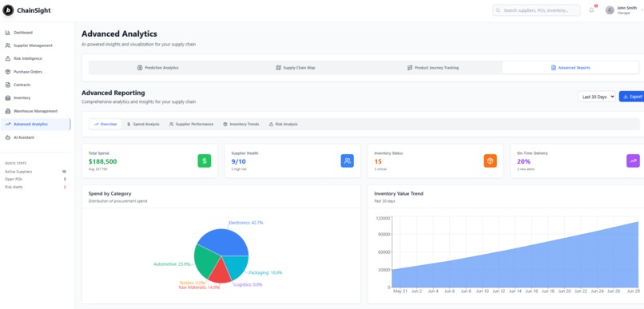Open the AI Assistant page
This screenshot has height=309, width=644.
point(35,137)
